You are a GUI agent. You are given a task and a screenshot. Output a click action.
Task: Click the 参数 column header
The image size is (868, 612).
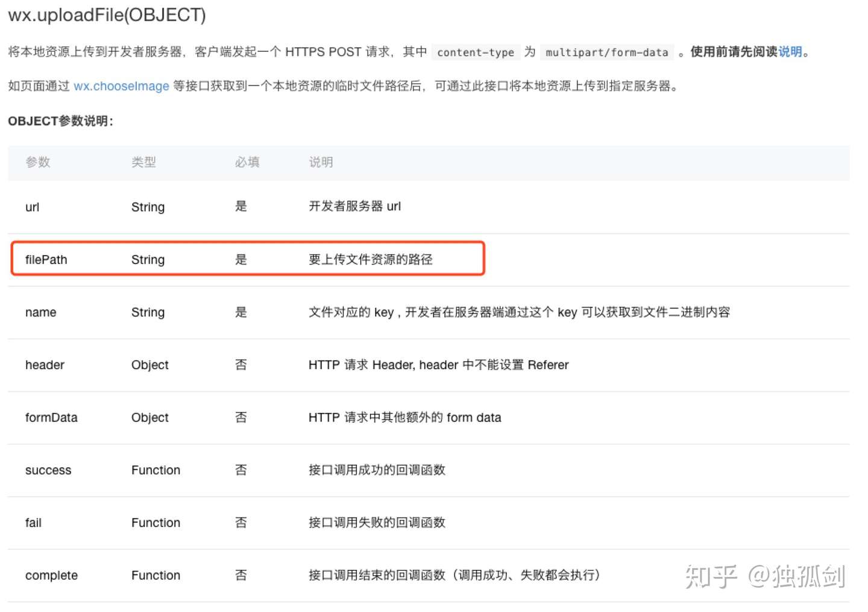[x=38, y=162]
